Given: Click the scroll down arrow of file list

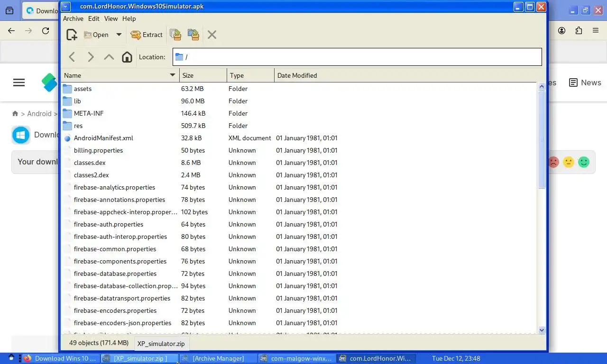Looking at the screenshot, I should [542, 330].
